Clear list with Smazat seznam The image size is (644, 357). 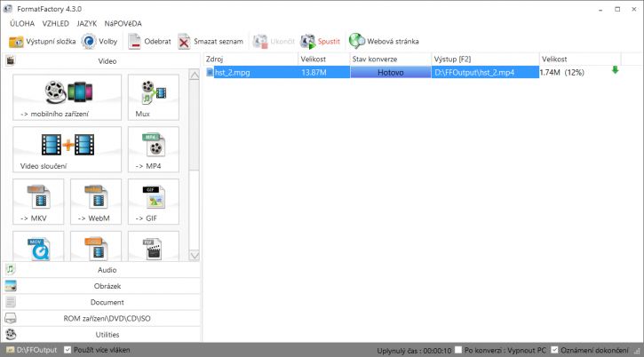[211, 42]
